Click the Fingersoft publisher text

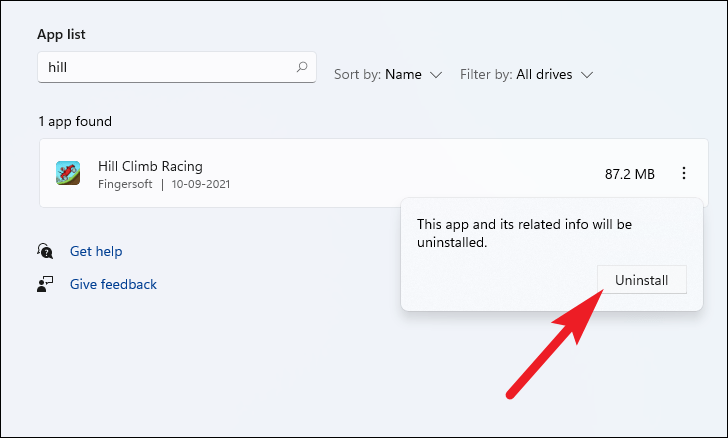pyautogui.click(x=125, y=184)
